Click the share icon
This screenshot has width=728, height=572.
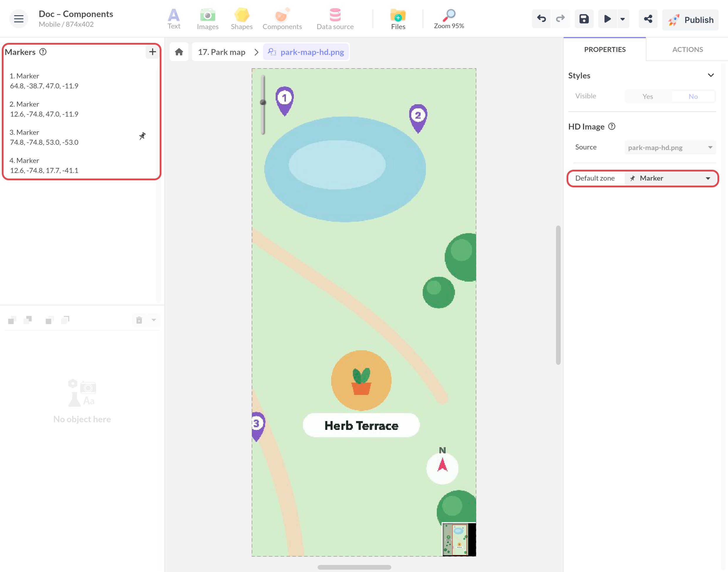[x=648, y=19]
